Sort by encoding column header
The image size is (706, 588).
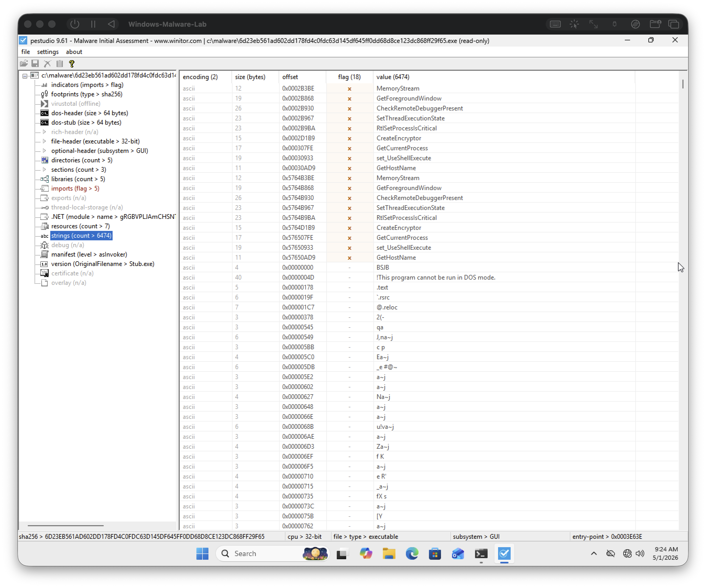tap(205, 77)
